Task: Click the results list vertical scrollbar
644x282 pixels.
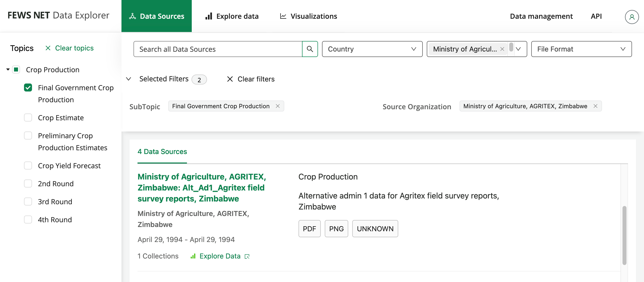Action: pyautogui.click(x=624, y=235)
